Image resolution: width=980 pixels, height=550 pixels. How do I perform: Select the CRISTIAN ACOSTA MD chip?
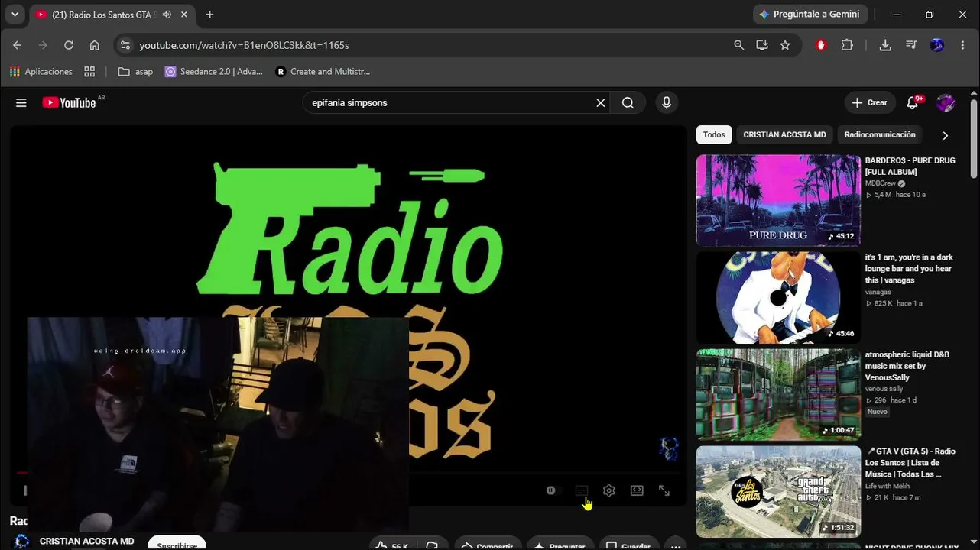click(x=784, y=135)
